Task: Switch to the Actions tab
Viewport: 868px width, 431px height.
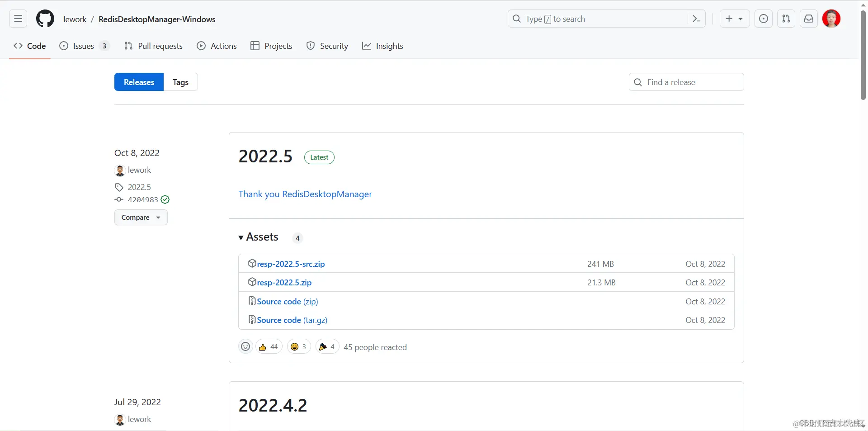Action: pyautogui.click(x=217, y=46)
